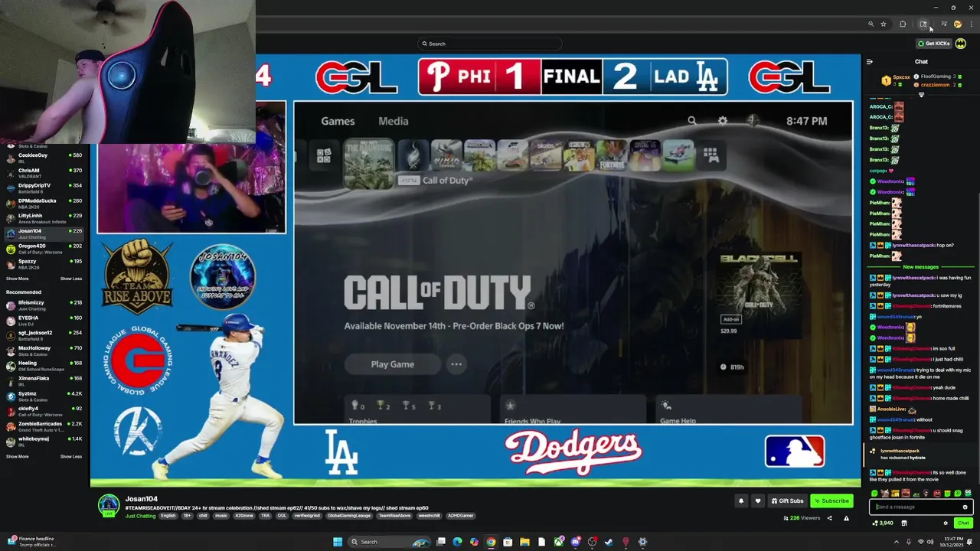980x551 pixels.
Task: Bookmark this page with the star icon
Action: click(x=884, y=24)
